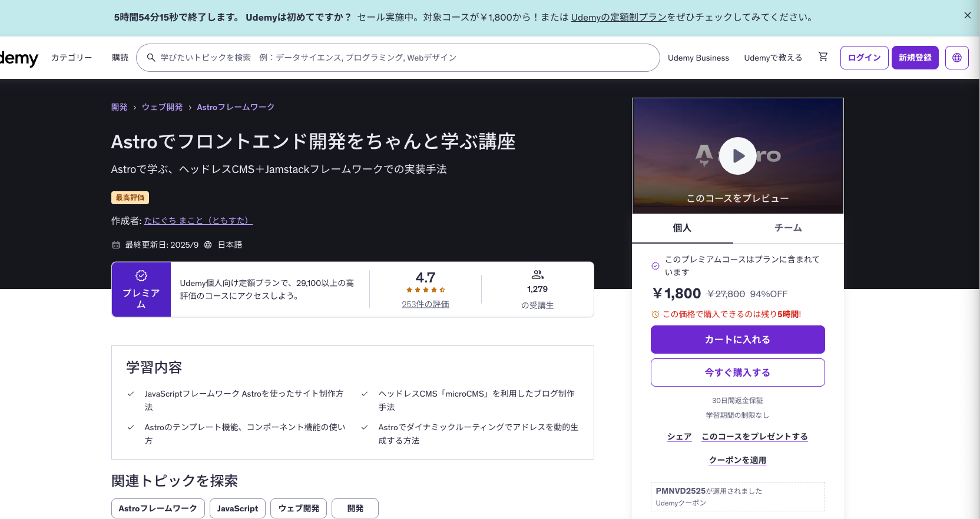Image resolution: width=980 pixels, height=519 pixels.
Task: Click the PMNVD2525 applied coupon text
Action: pyautogui.click(x=708, y=491)
